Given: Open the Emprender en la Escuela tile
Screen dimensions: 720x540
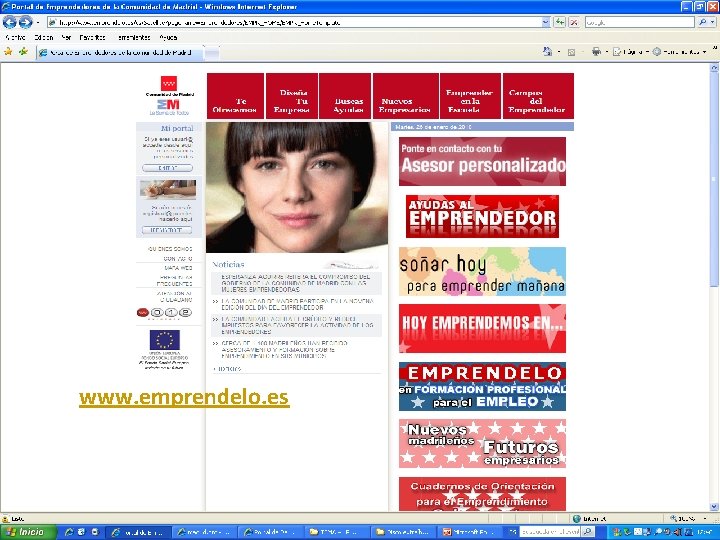Looking at the screenshot, I should pos(470,96).
